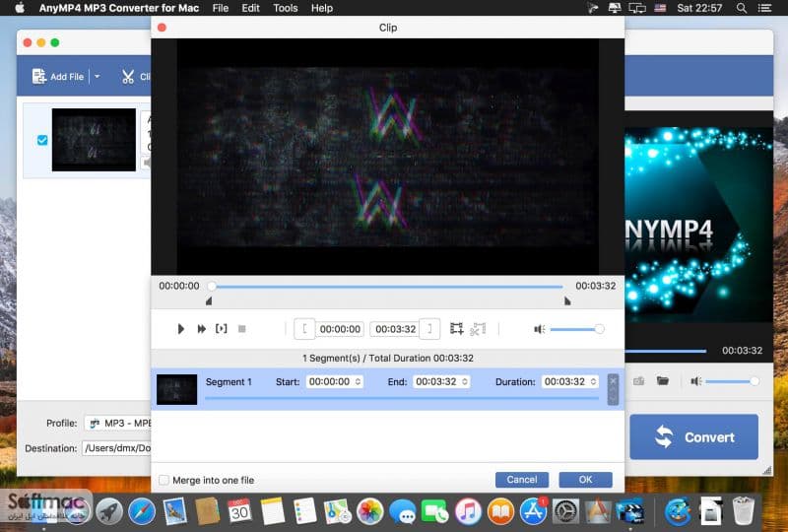The image size is (788, 532).
Task: Click the US flag input source
Action: pyautogui.click(x=660, y=8)
